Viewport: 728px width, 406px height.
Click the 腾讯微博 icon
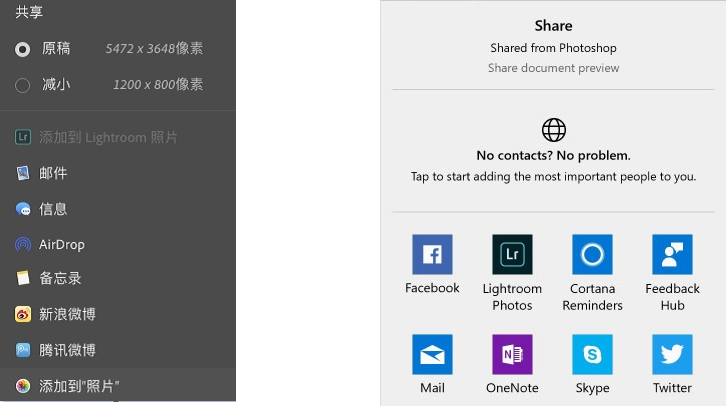point(23,350)
